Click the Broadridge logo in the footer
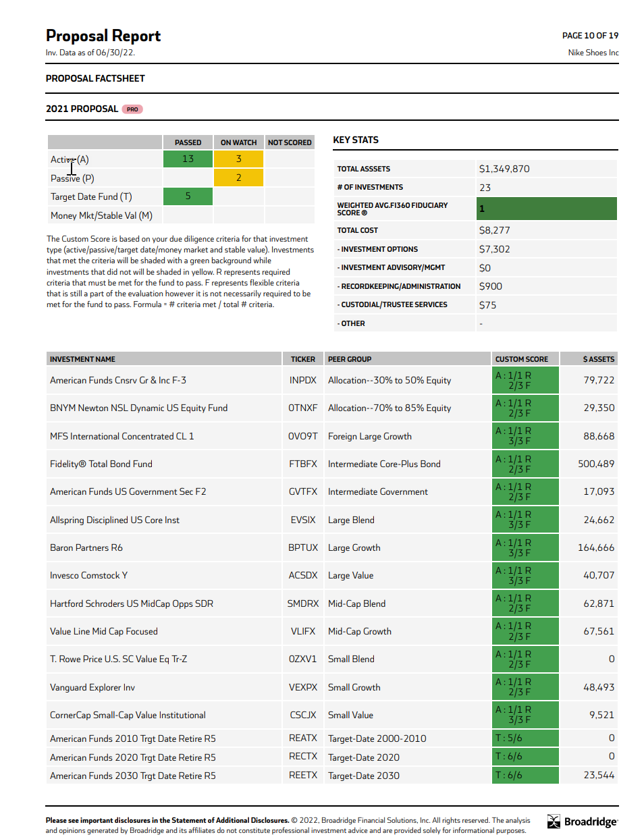Screen dimensions: 644x837 582,821
